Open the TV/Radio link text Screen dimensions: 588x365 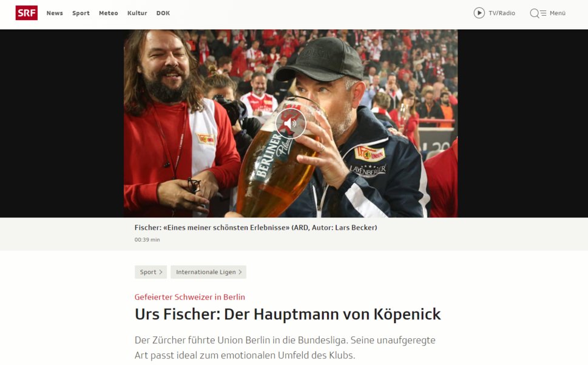coord(502,13)
